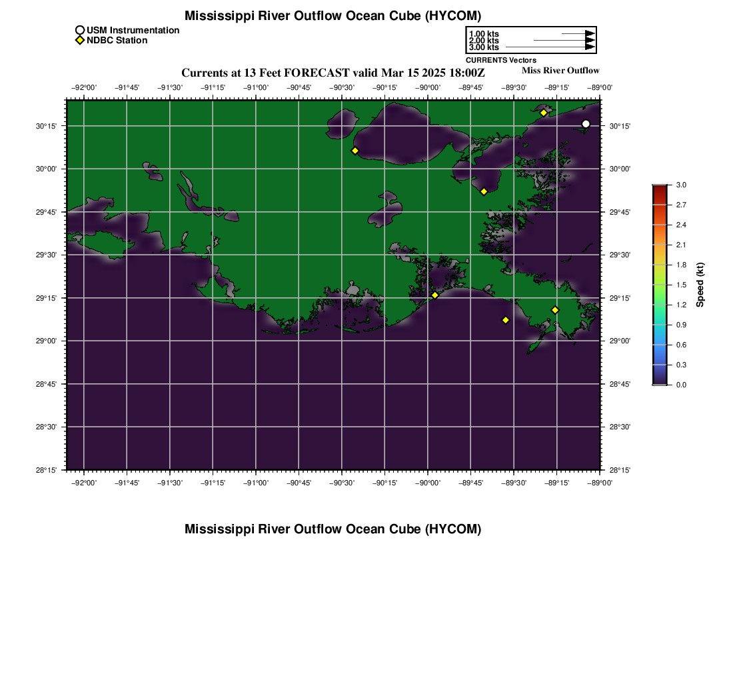Click the green 1.5 level on the speed color bar

[x=660, y=285]
